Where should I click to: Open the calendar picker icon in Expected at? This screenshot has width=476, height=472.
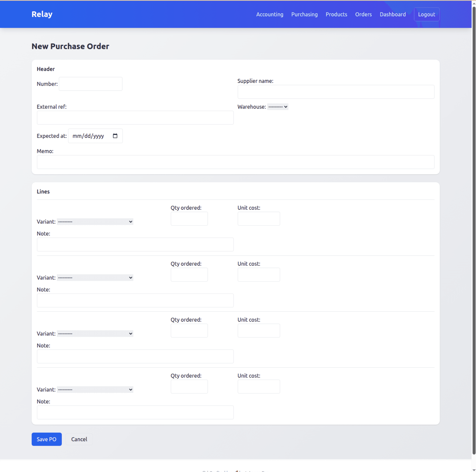(x=115, y=136)
